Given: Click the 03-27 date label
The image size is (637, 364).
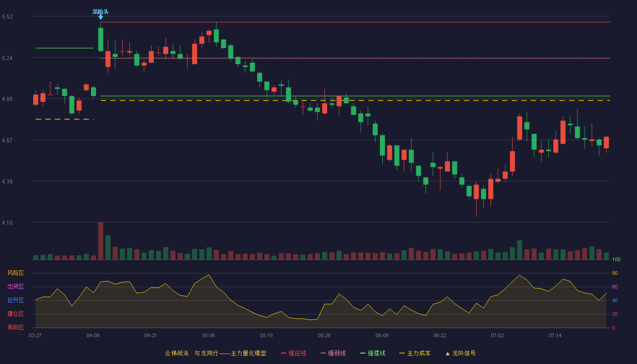Looking at the screenshot, I should pos(35,335).
